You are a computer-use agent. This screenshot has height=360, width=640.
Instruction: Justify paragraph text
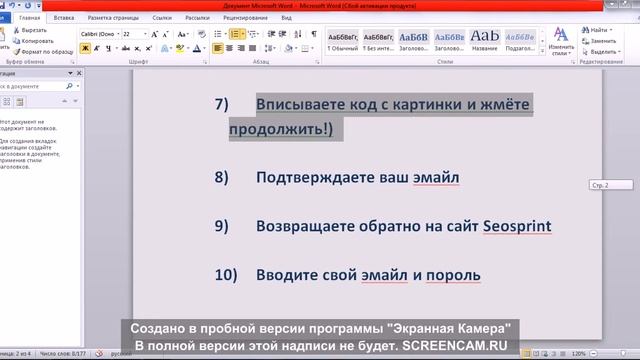point(252,49)
